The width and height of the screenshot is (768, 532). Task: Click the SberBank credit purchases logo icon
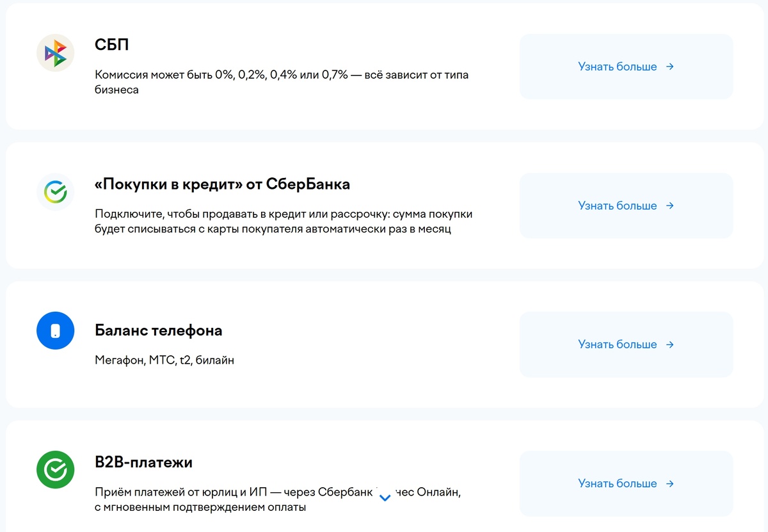pyautogui.click(x=56, y=191)
